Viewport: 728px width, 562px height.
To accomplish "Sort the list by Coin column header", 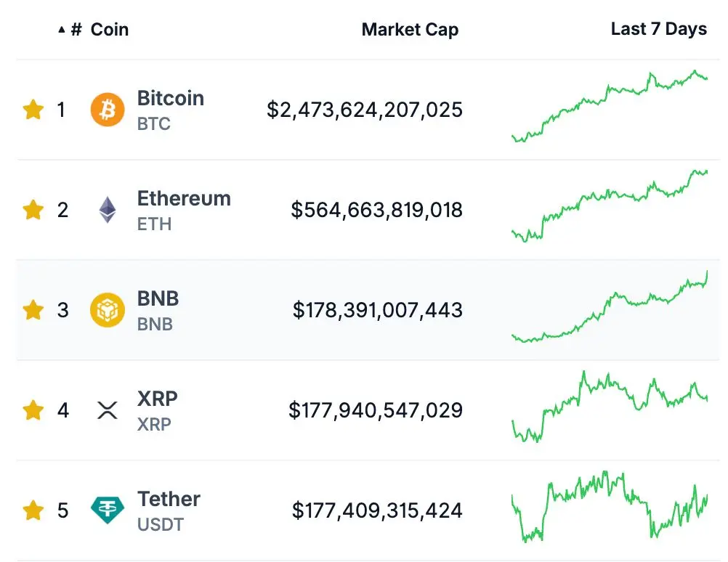I will pyautogui.click(x=110, y=30).
